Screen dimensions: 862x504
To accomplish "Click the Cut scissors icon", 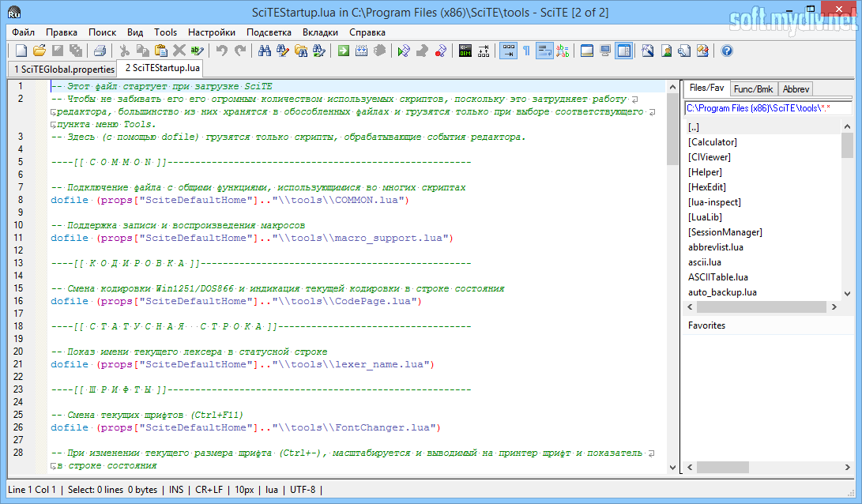I will click(x=124, y=51).
